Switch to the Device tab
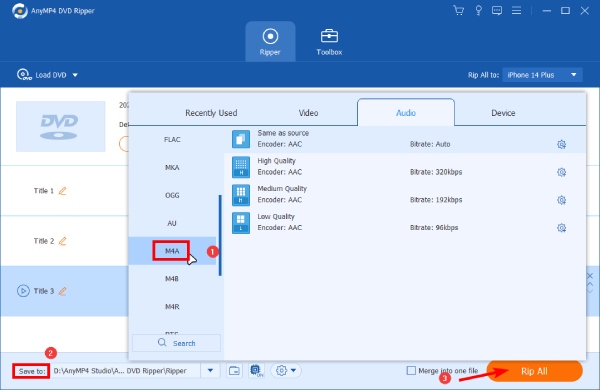Viewport: 600px width, 390px height. (x=503, y=113)
